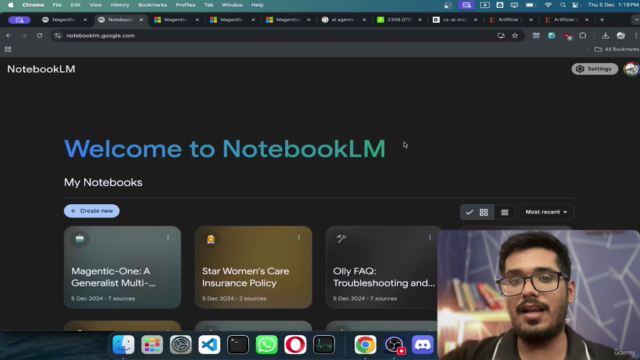Open options menu on Olly FAQ card
This screenshot has height=360, width=640.
tap(430, 238)
